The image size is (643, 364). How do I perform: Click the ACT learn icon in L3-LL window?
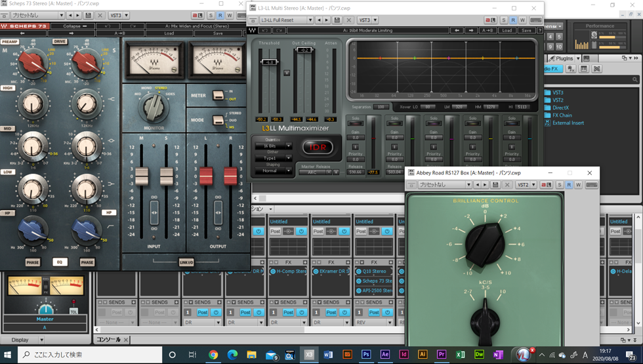(x=490, y=20)
